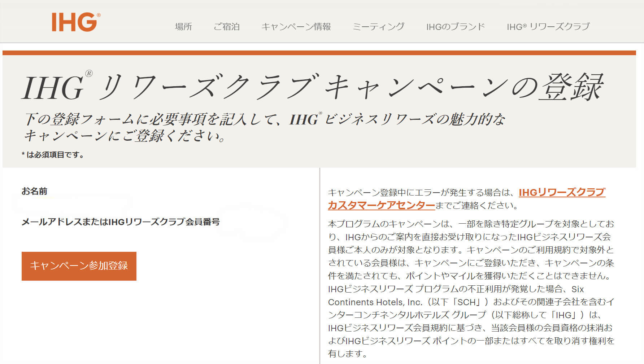
Task: Select キャンペーン情報 in the top navigation
Action: pos(296,27)
